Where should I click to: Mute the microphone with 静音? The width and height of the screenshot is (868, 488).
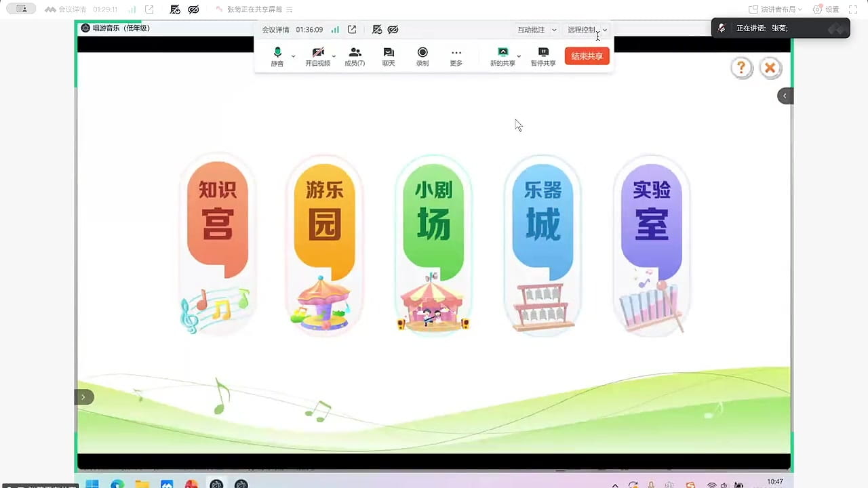[x=277, y=57]
